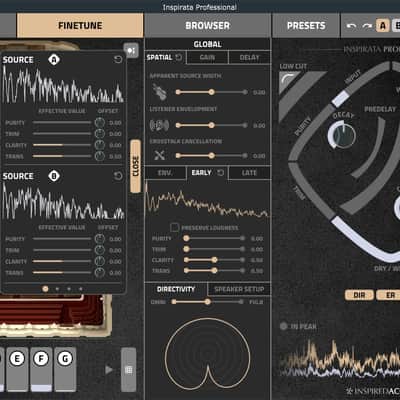Screen dimensions: 400x400
Task: Select the GAIN global tab
Action: click(x=207, y=57)
